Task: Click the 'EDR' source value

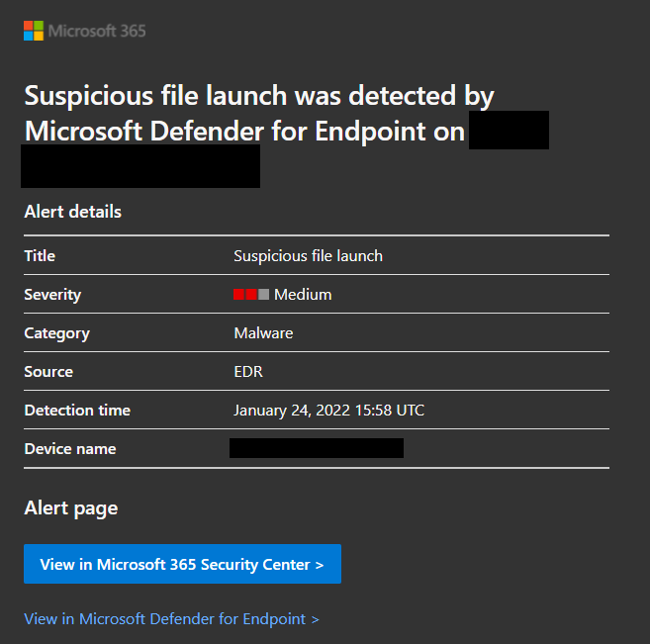Action: coord(248,371)
